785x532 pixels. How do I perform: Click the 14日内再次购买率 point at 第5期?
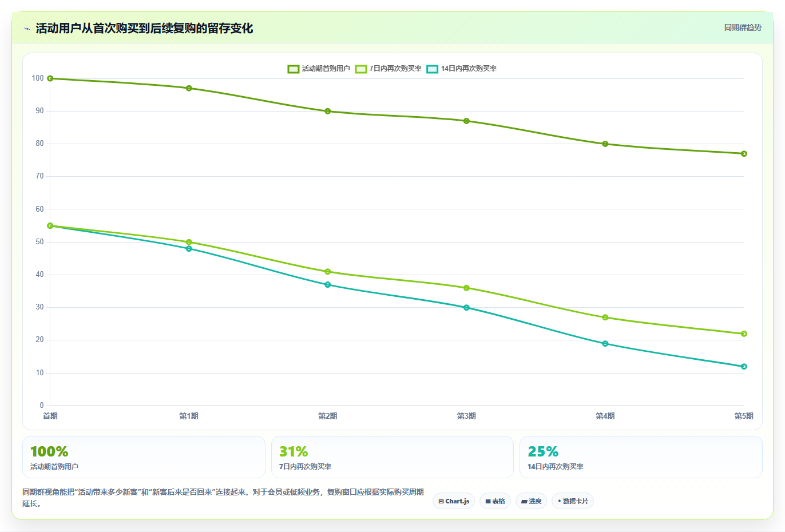744,366
